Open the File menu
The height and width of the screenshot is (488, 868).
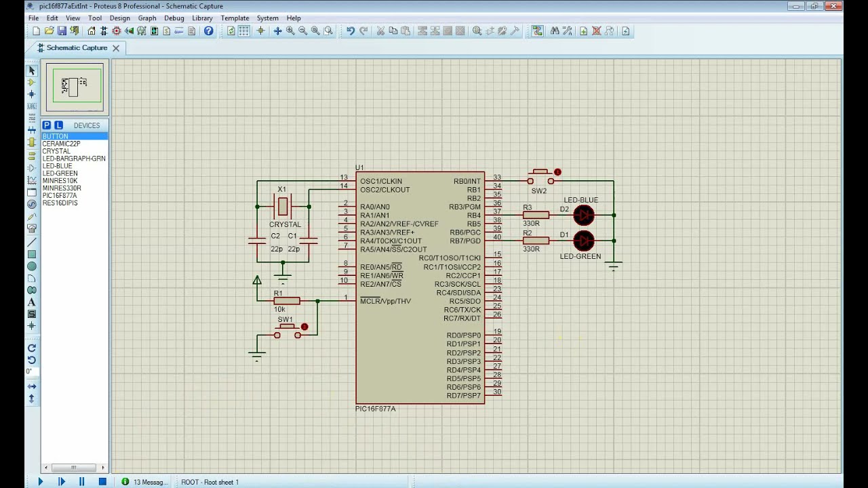tap(33, 18)
